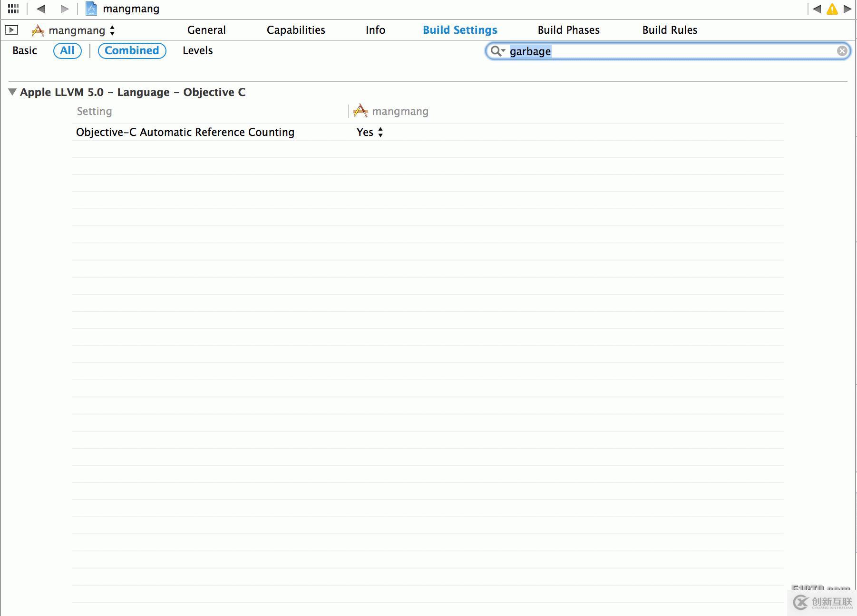Screen dimensions: 857x616
Task: Change the Automatic Reference Counting Yes value
Action: [370, 132]
